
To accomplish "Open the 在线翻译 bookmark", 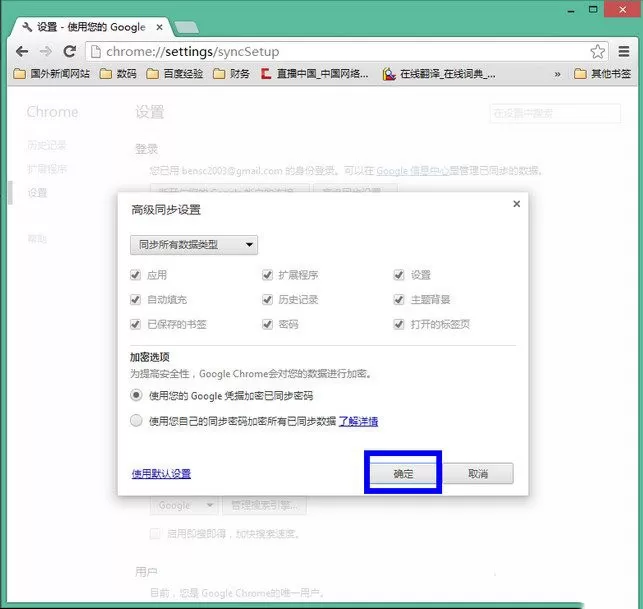I will pos(439,74).
